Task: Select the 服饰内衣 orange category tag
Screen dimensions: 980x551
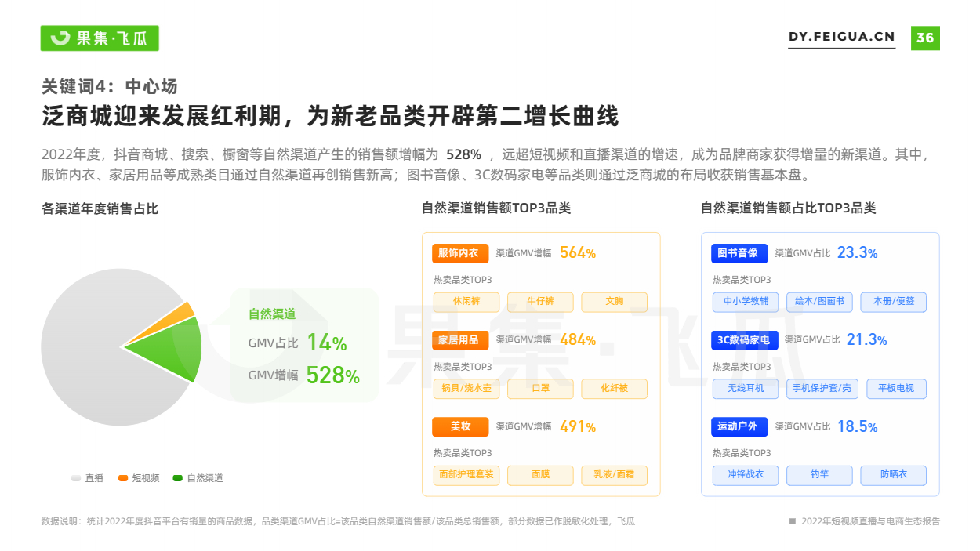Action: tap(460, 253)
